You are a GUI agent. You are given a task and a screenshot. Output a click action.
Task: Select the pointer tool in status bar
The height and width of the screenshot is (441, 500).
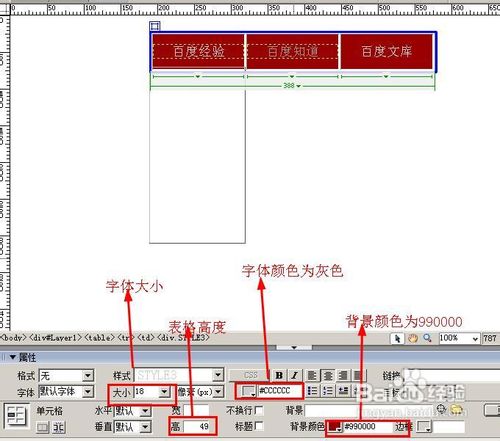tap(397, 339)
